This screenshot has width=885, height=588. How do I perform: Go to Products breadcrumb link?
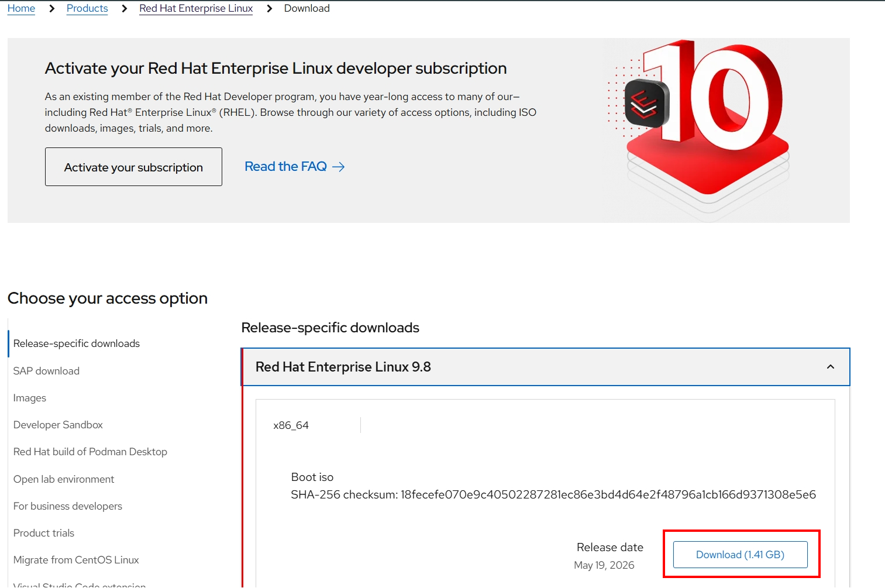coord(87,8)
